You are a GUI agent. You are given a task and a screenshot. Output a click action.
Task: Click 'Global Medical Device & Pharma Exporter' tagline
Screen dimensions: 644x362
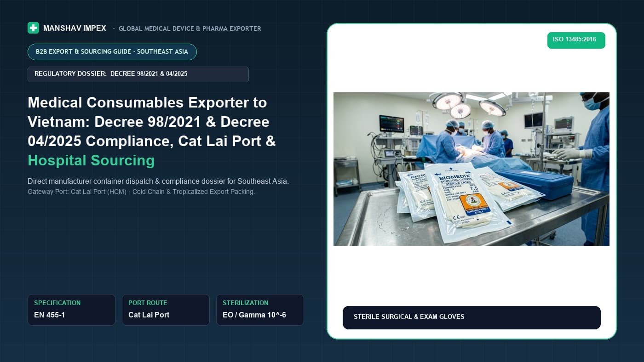click(190, 28)
